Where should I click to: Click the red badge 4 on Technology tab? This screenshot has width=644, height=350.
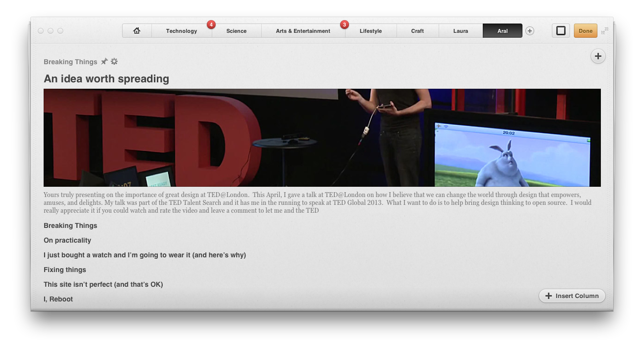coord(211,25)
